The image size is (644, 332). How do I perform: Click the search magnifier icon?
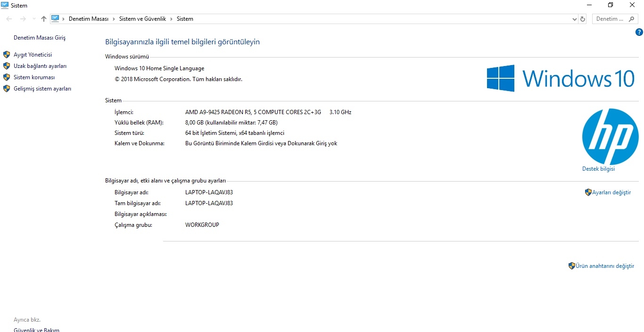pyautogui.click(x=632, y=19)
